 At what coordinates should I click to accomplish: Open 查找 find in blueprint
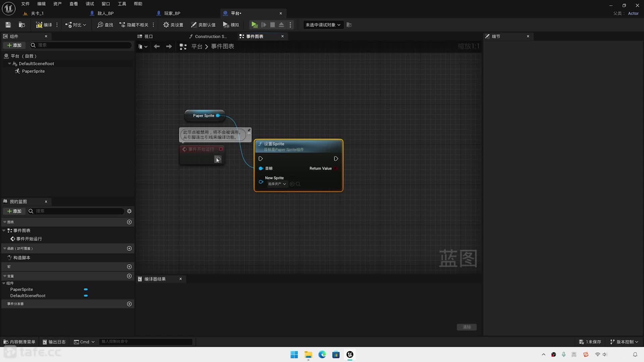(x=105, y=25)
